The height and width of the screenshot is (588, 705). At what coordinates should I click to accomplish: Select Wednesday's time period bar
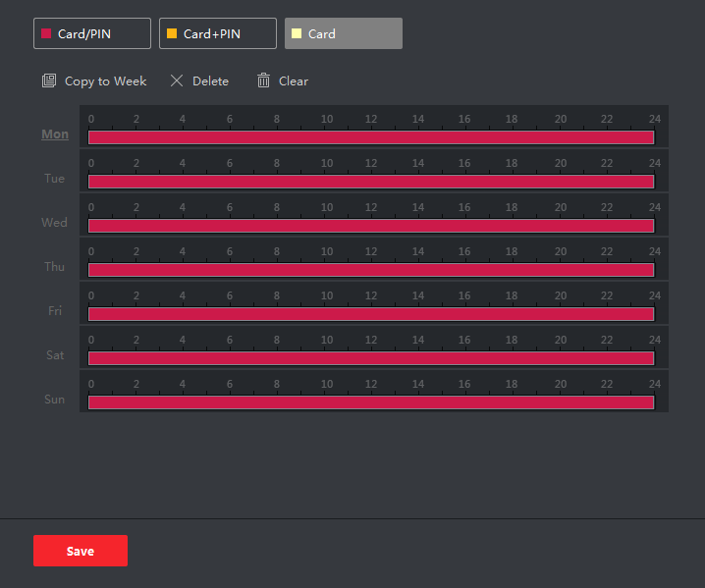(x=371, y=226)
